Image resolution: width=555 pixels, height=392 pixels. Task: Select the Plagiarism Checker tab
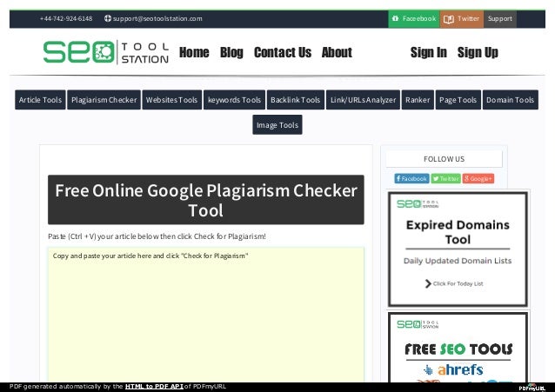[x=104, y=100]
